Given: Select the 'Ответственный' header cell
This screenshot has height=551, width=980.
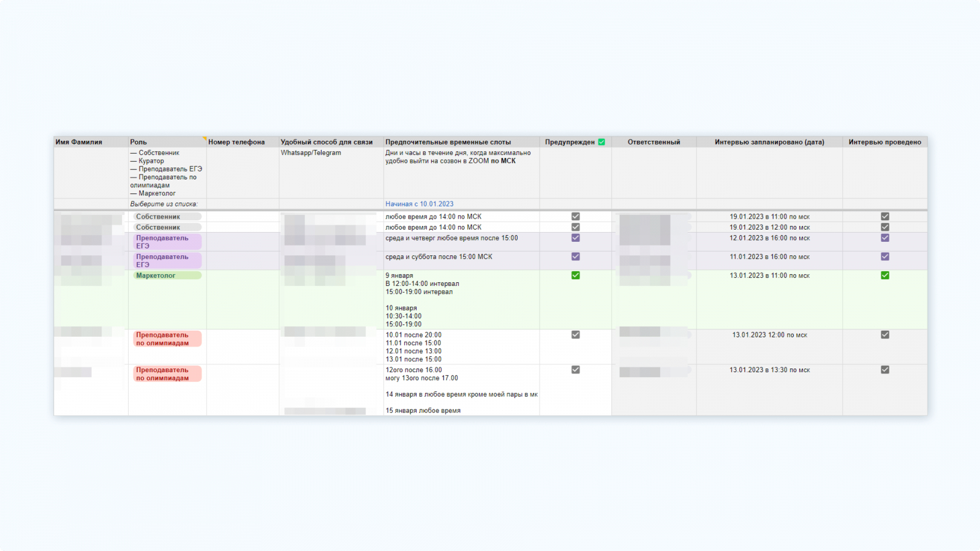Looking at the screenshot, I should pyautogui.click(x=654, y=142).
